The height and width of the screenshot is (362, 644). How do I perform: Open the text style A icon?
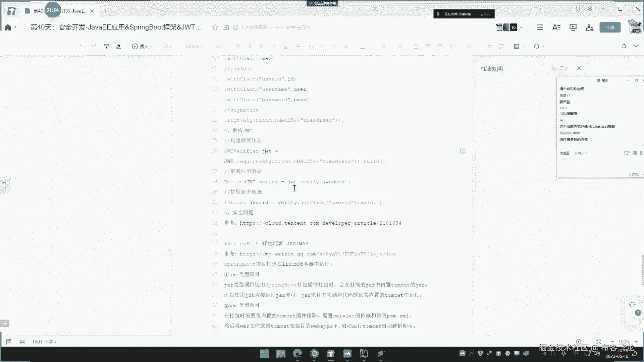pos(556,27)
